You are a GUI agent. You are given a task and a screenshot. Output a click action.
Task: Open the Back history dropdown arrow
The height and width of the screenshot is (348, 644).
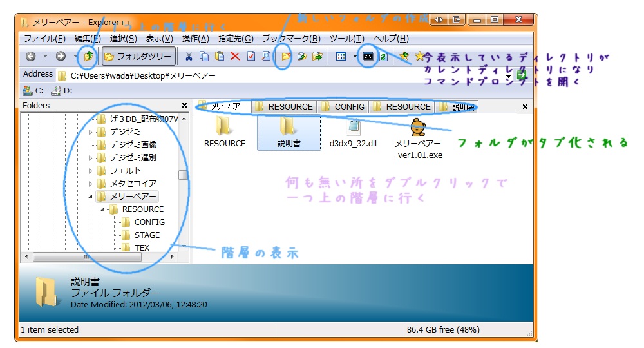click(x=45, y=56)
